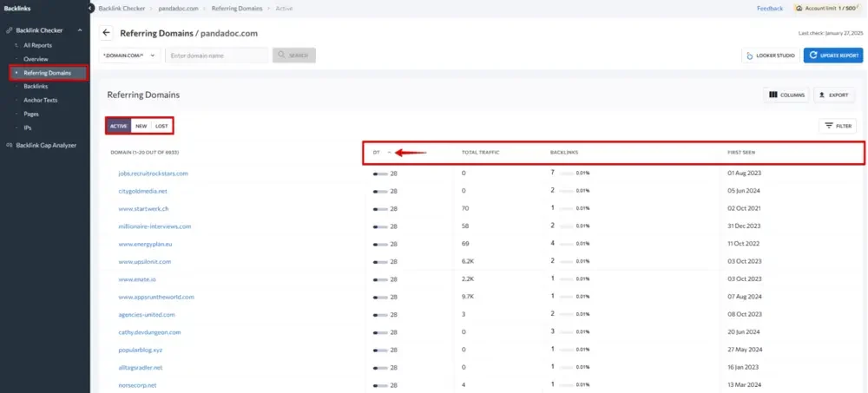Open the *.DOMAIN.COM/* scope dropdown
Image resolution: width=868 pixels, height=393 pixels.
tap(130, 56)
